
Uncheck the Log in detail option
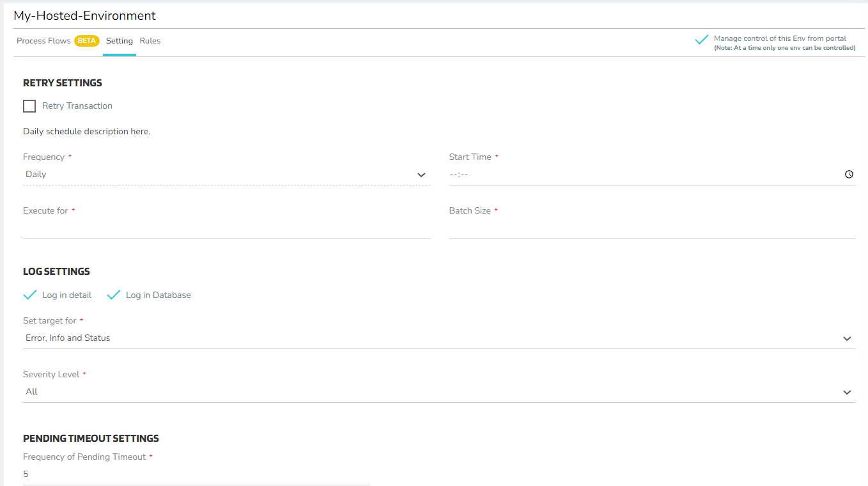point(30,295)
